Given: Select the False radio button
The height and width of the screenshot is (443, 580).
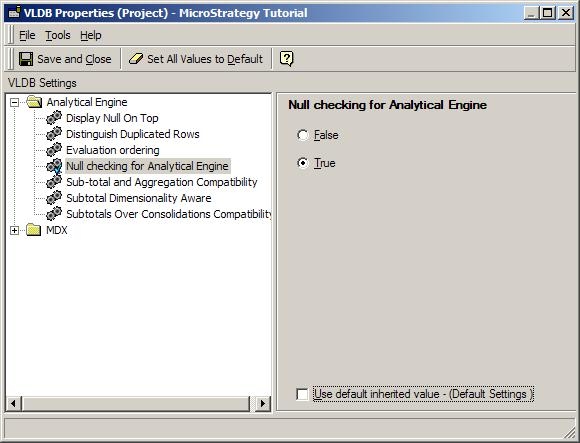Looking at the screenshot, I should (x=303, y=135).
